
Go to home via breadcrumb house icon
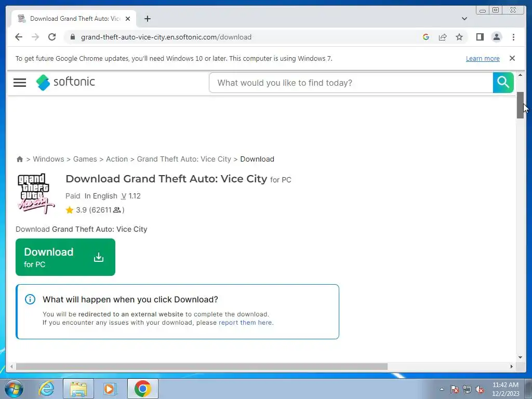[20, 159]
